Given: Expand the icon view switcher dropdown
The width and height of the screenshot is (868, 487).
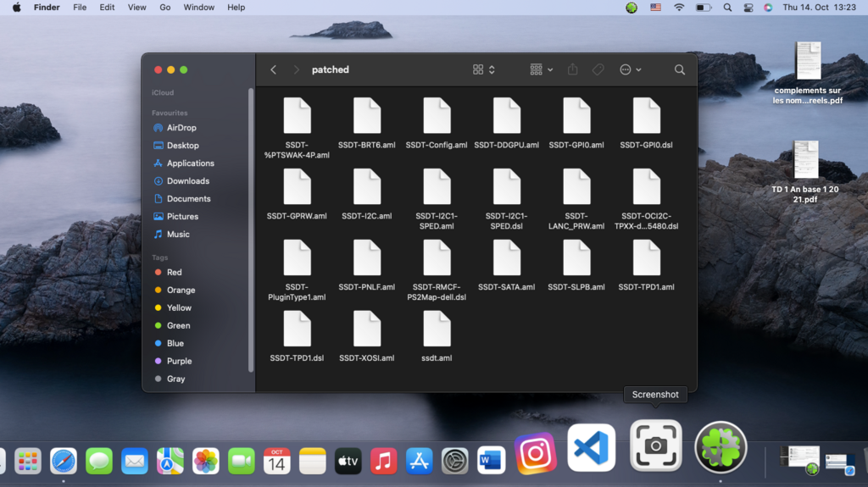Looking at the screenshot, I should 483,69.
